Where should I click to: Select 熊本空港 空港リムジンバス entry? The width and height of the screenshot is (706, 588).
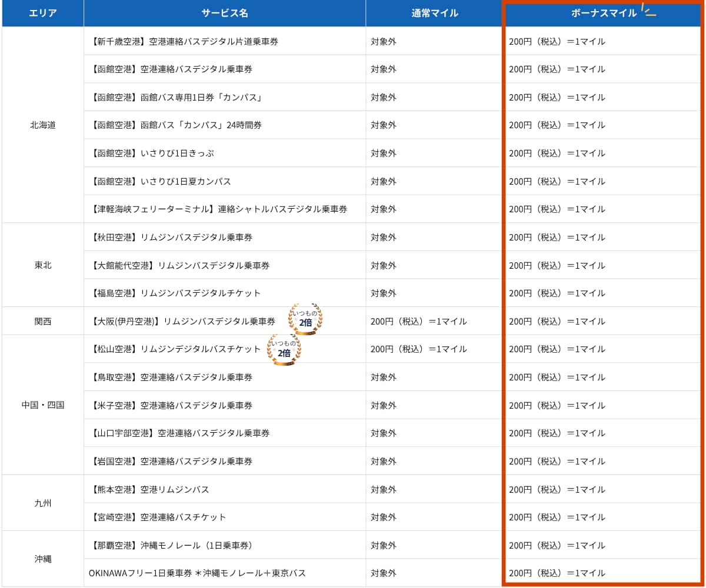tap(151, 490)
